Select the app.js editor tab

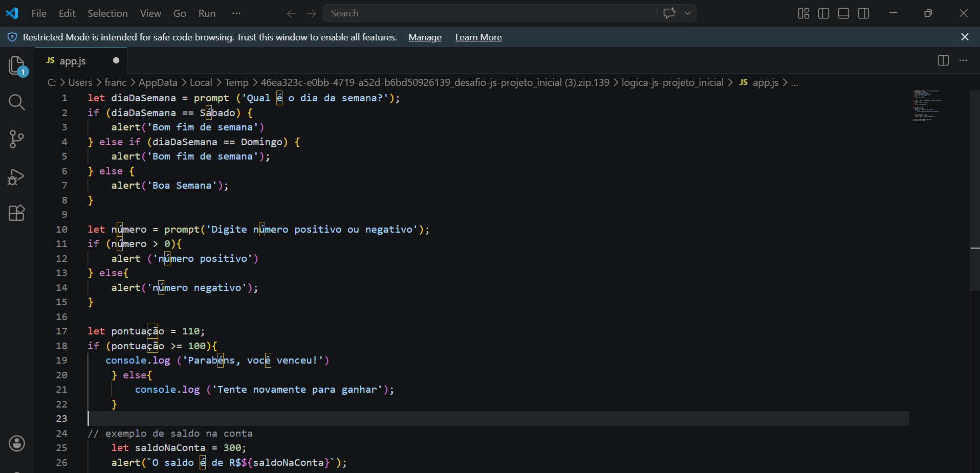pyautogui.click(x=73, y=61)
